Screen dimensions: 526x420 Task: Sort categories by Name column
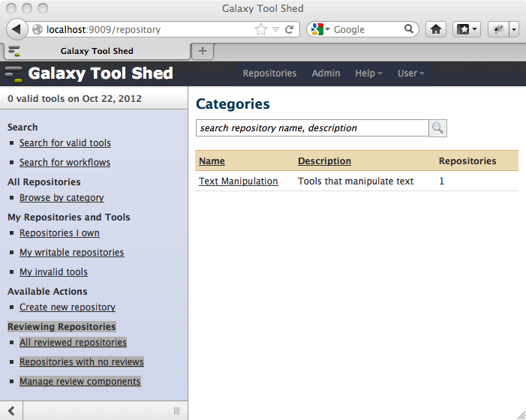[212, 161]
